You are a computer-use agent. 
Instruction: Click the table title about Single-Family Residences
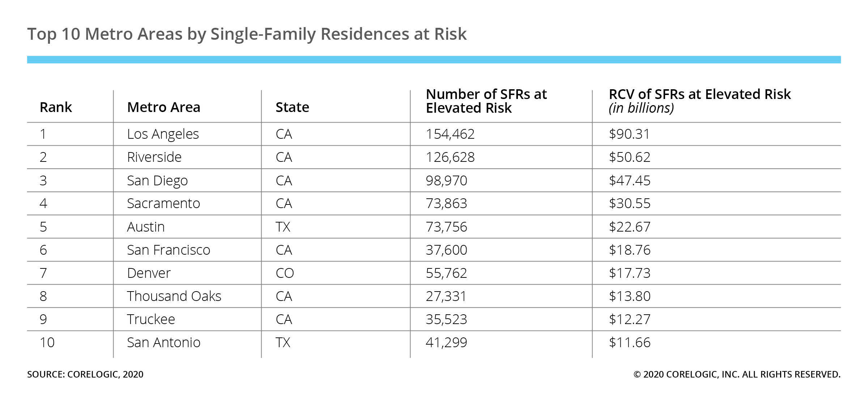tap(247, 34)
